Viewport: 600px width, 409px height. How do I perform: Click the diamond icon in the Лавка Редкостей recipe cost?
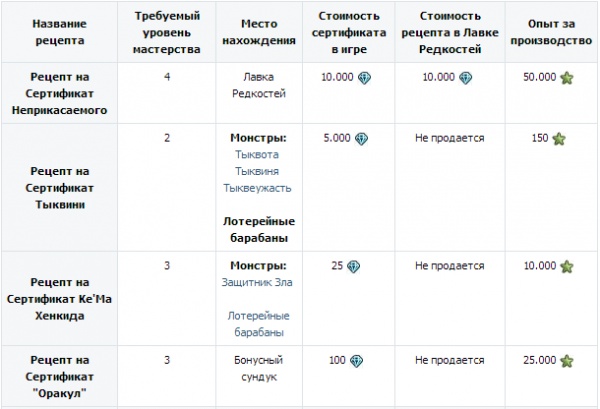pos(465,78)
